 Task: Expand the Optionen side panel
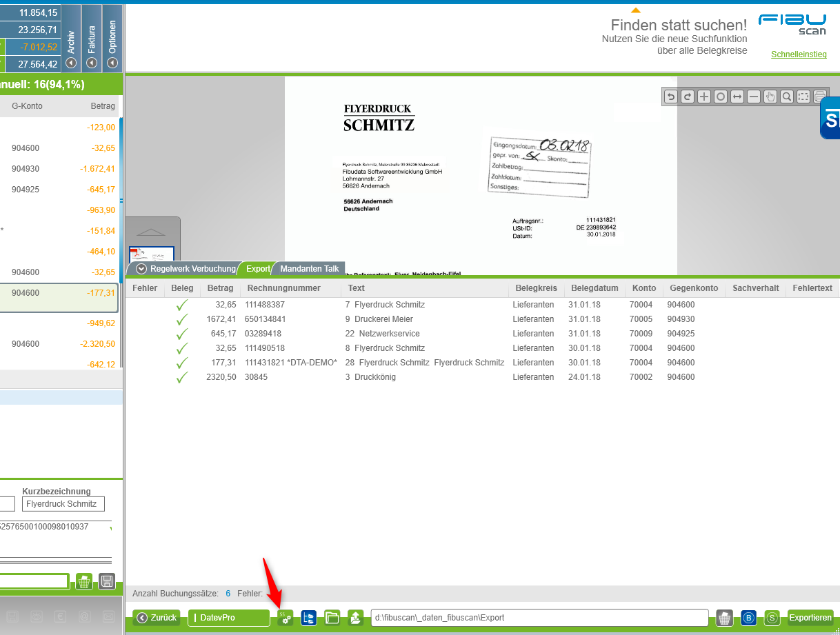(x=112, y=63)
